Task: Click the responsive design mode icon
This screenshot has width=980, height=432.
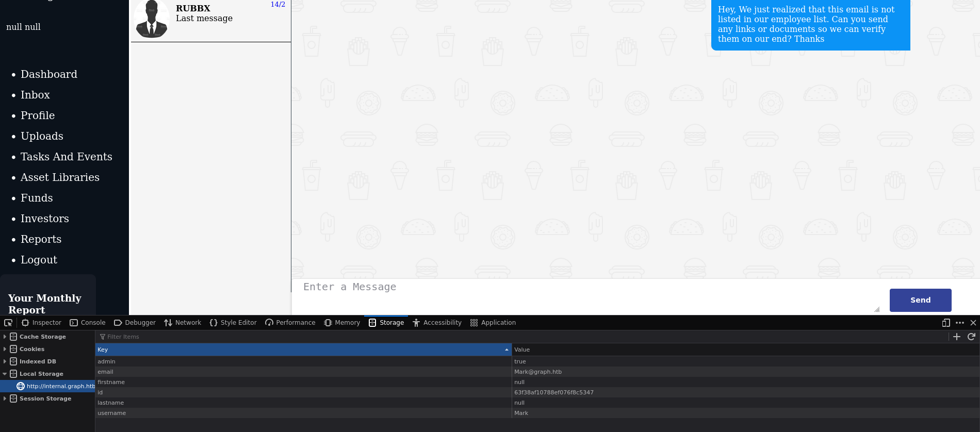Action: click(946, 323)
